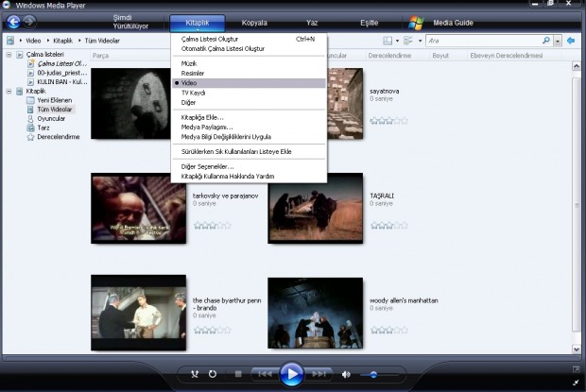
Task: Choose Medya Bilgi Değişikliklerini Uygula
Action: (x=249, y=137)
